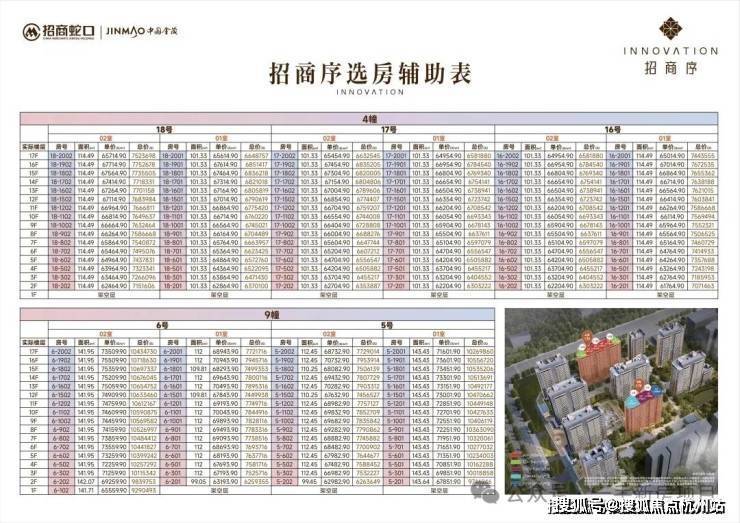Image resolution: width=740 pixels, height=523 pixels.
Task: Select room cell 18-2002
Action: coord(61,155)
